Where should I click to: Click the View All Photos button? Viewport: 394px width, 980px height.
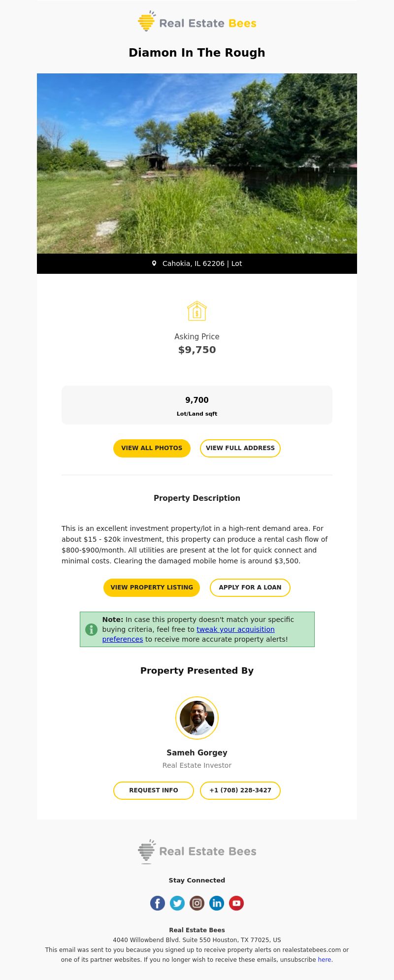(152, 448)
